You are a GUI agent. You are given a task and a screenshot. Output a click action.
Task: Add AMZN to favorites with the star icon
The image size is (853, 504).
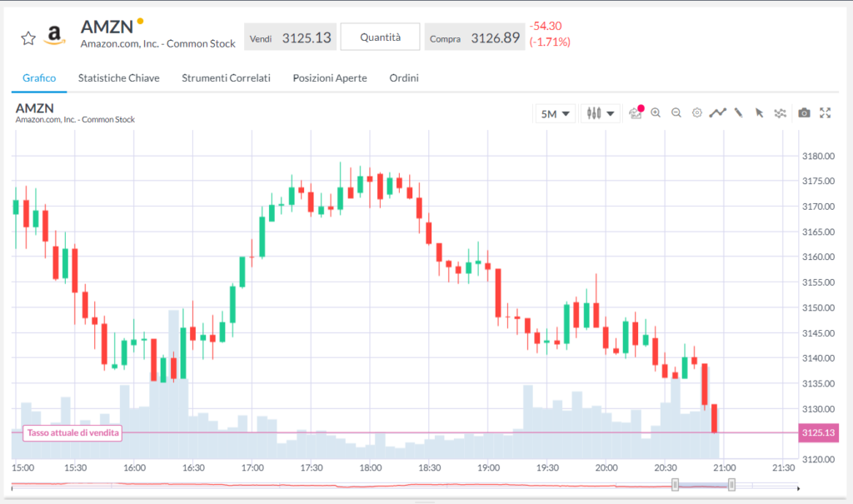tap(28, 38)
